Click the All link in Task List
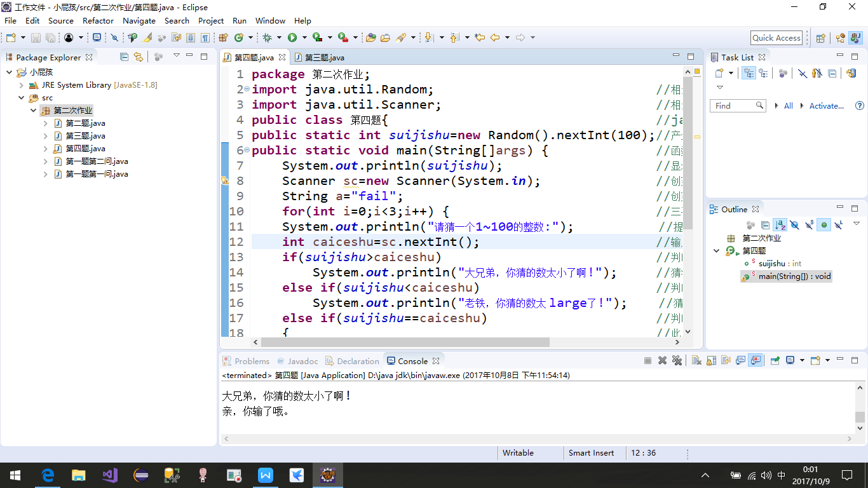The height and width of the screenshot is (488, 868). (x=788, y=106)
